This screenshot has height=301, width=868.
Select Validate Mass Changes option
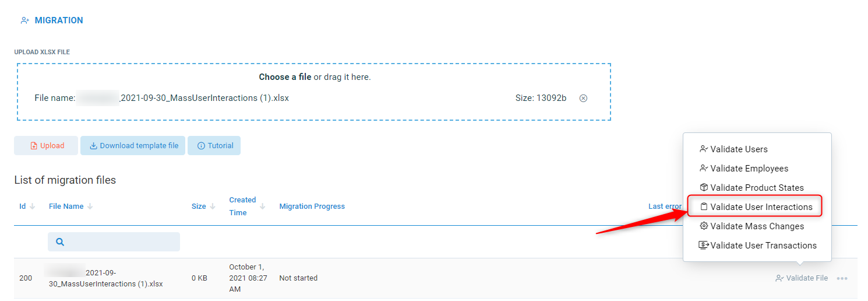click(x=757, y=226)
